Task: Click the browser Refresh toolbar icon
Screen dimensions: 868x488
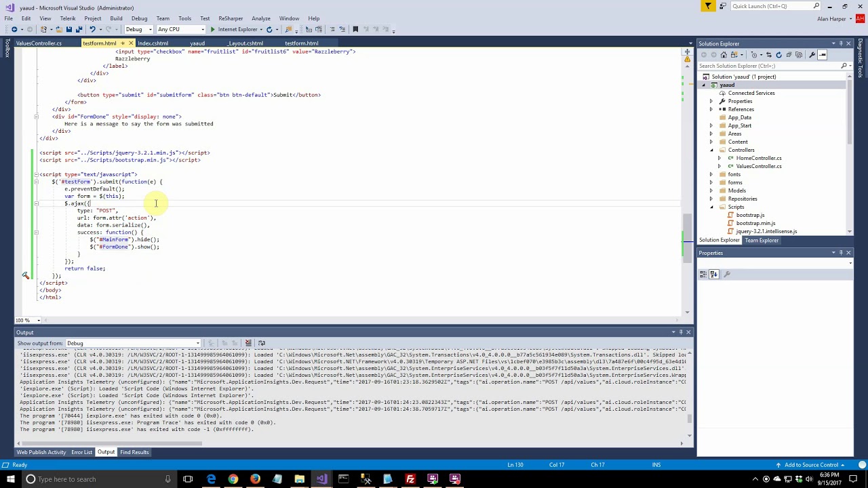Action: tap(269, 29)
